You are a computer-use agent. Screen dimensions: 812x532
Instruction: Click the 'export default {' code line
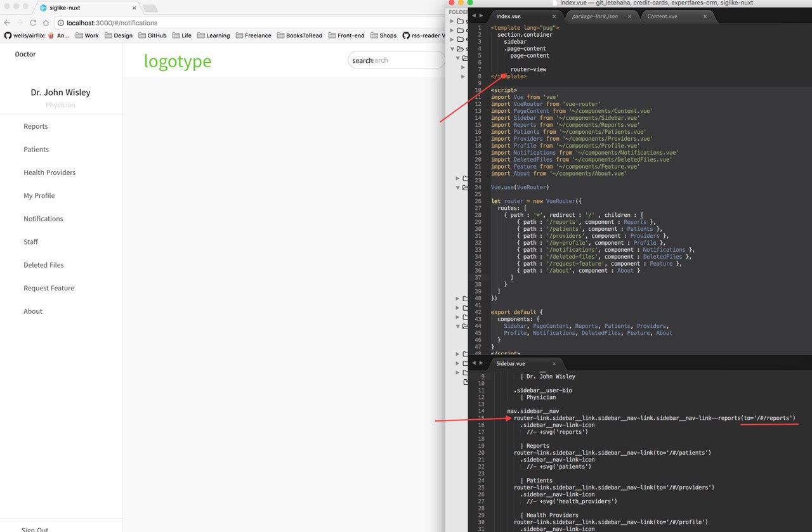coord(517,312)
